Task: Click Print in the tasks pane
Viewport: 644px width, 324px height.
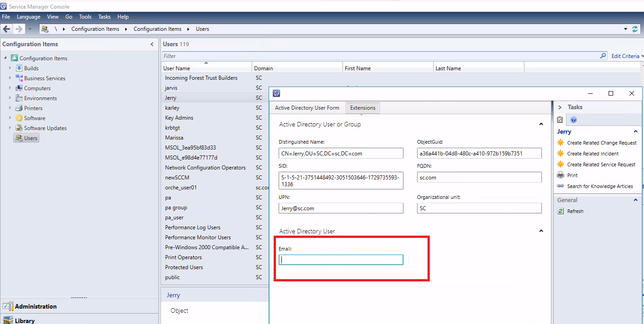Action: [x=572, y=175]
